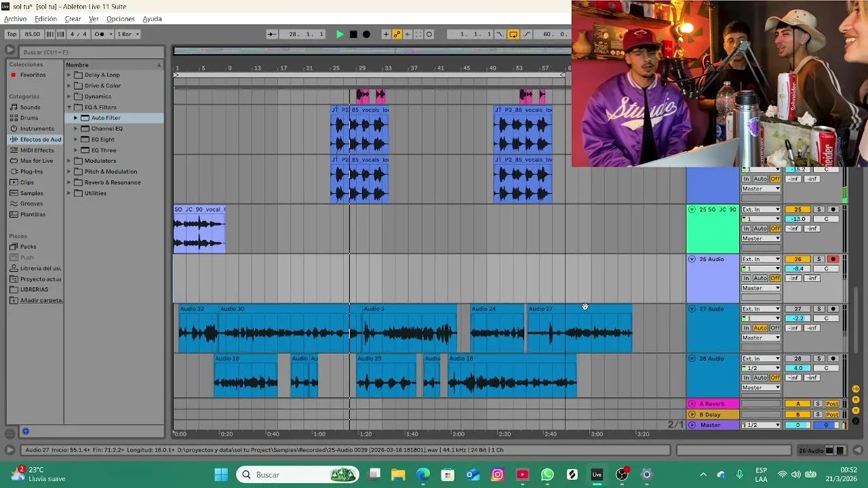Viewport: 868px width, 488px height.
Task: Click the Tap tempo button
Action: click(x=11, y=34)
